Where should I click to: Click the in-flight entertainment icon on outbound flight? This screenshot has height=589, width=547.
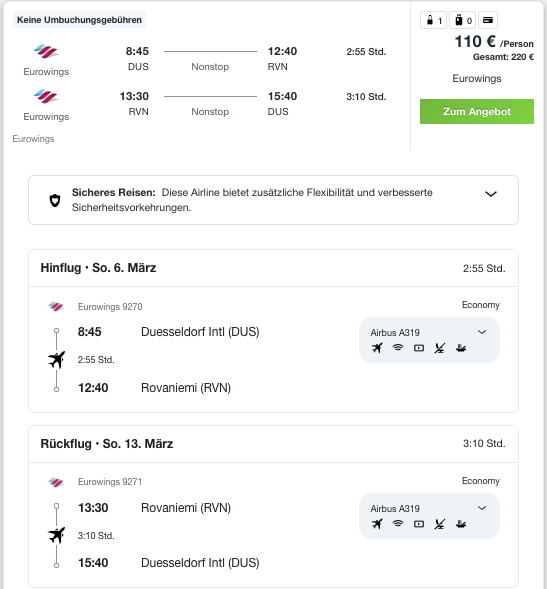pos(419,348)
